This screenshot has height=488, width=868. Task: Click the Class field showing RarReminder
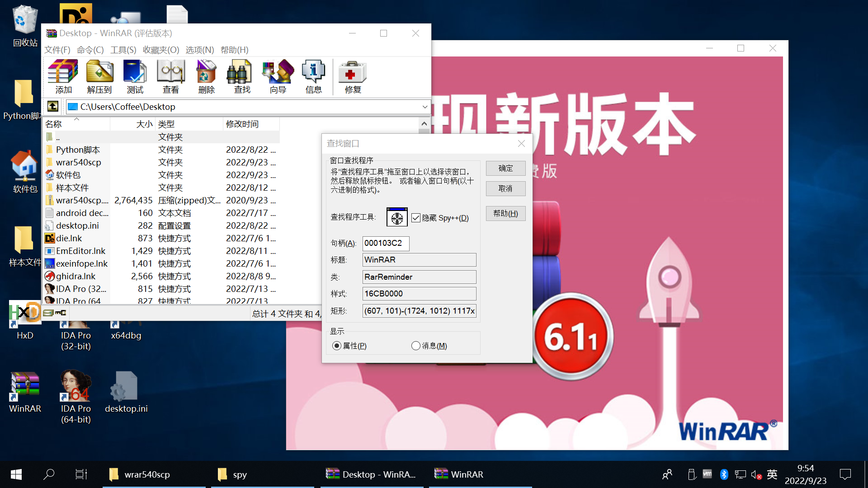pyautogui.click(x=419, y=277)
